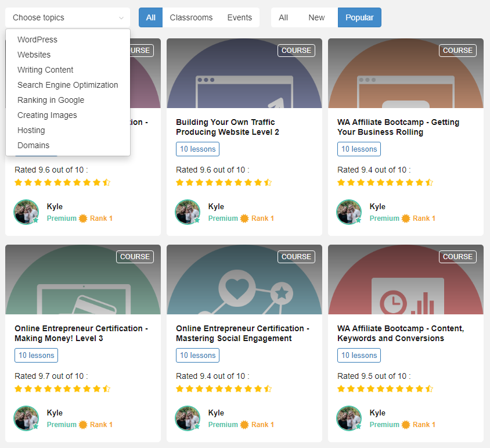The image size is (490, 448).
Task: Choose Search Engine Optimization topic
Action: pos(67,85)
